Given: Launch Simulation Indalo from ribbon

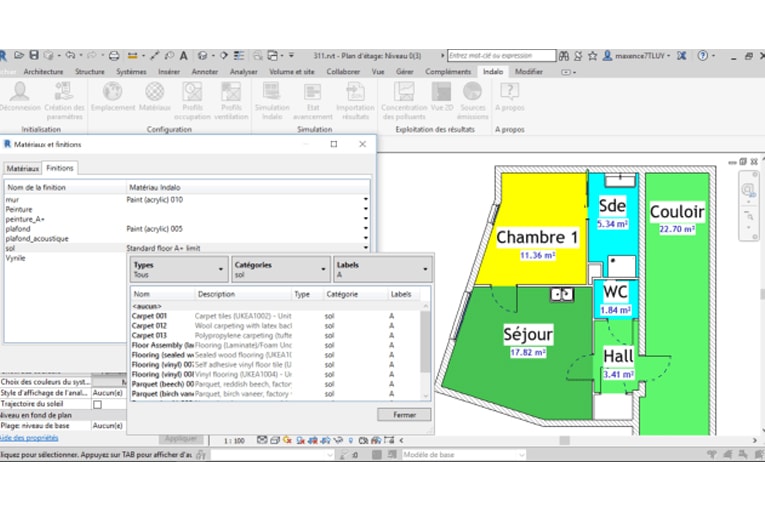Looking at the screenshot, I should [x=271, y=93].
